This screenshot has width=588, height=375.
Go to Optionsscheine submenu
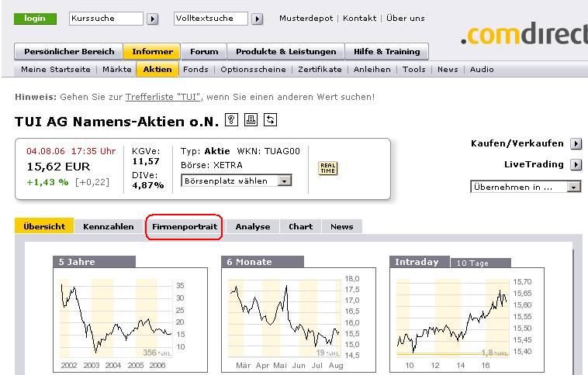pyautogui.click(x=253, y=69)
